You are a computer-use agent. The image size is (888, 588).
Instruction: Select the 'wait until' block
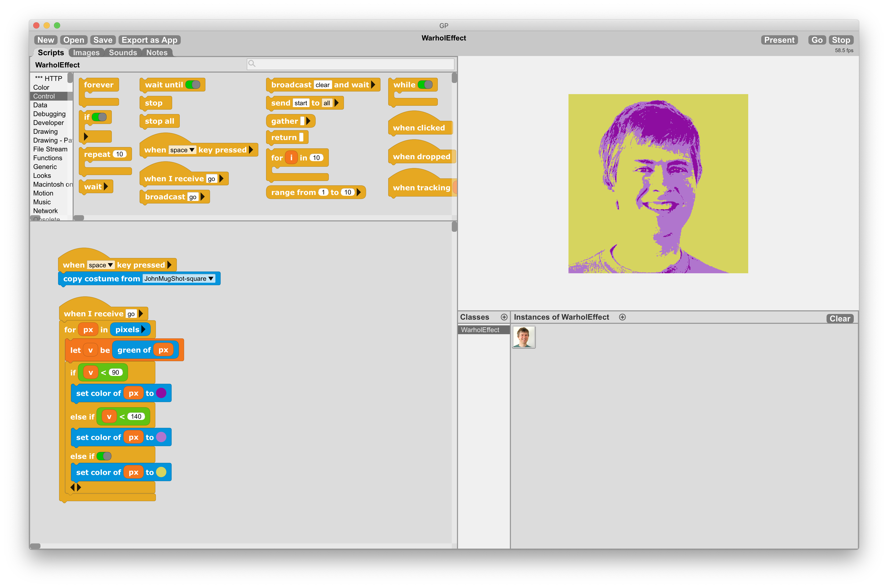pyautogui.click(x=172, y=85)
